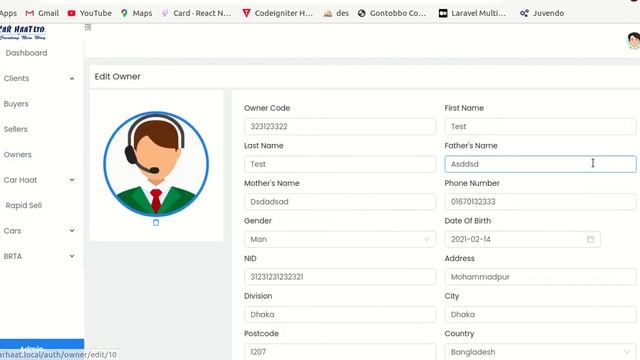The image size is (640, 360).
Task: Open the date picker calendar icon
Action: (x=591, y=239)
